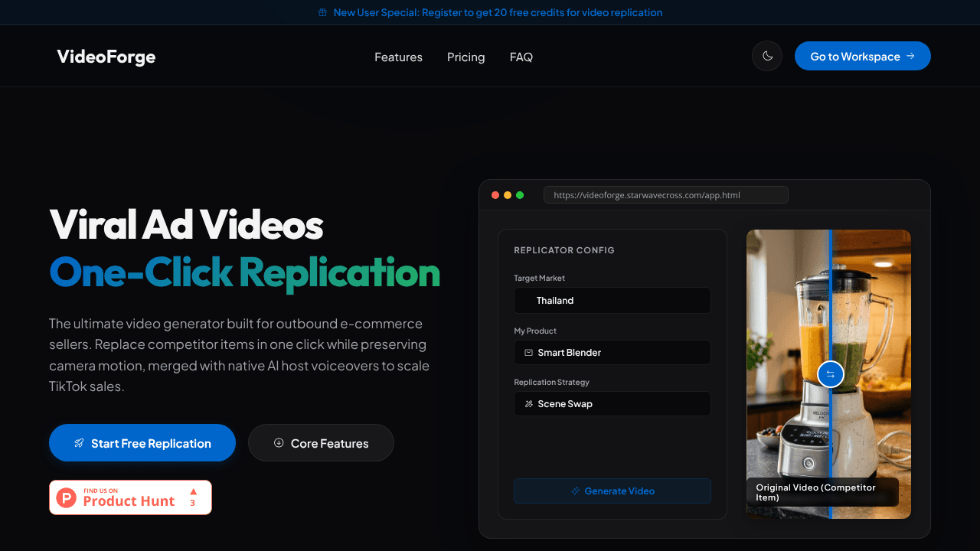This screenshot has width=980, height=551.
Task: Click the comparison slider handle
Action: tap(830, 374)
